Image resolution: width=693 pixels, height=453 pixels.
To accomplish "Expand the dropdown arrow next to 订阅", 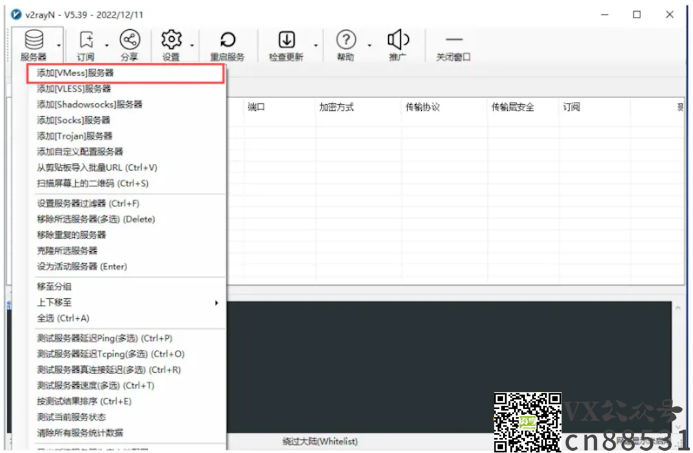I will [x=107, y=45].
